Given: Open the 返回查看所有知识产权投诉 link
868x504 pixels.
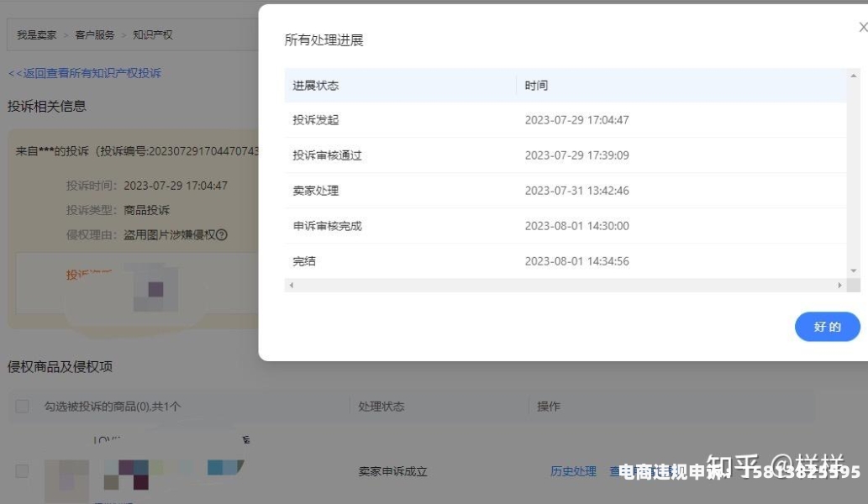Looking at the screenshot, I should 84,73.
